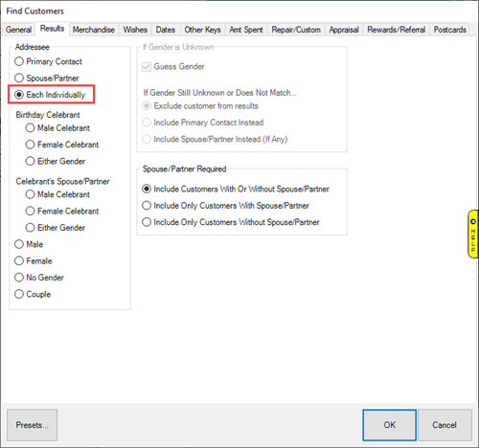Select Male Celebrant under Birthday Celebrant

click(x=57, y=128)
